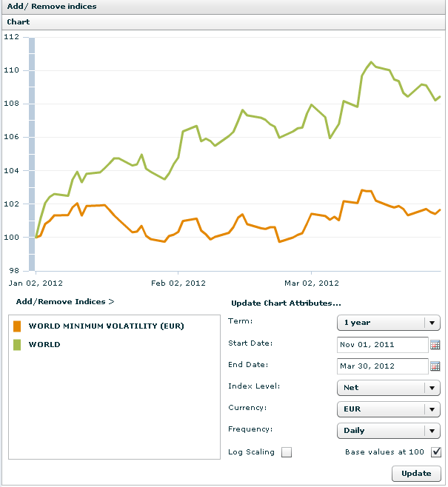
Task: Select the Add/ Remove indices header tab
Action: (52, 7)
